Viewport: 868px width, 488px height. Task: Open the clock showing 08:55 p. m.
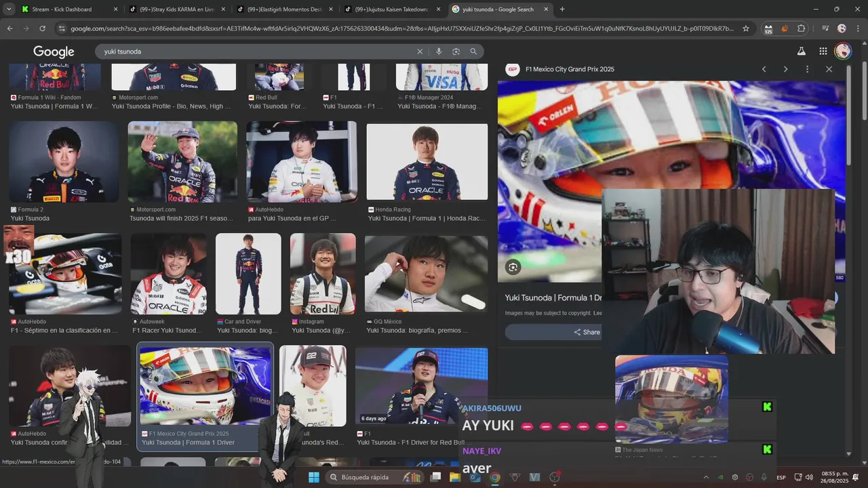point(835,477)
